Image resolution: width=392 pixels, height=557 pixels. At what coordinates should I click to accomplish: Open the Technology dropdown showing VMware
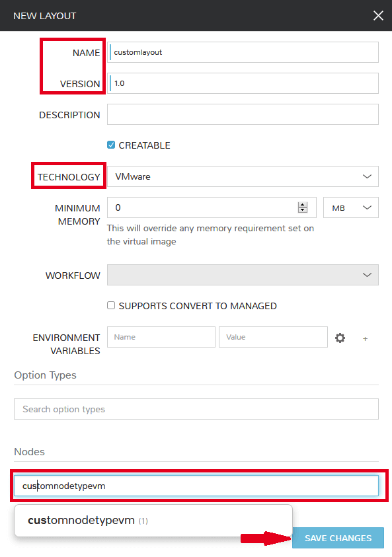pyautogui.click(x=243, y=176)
